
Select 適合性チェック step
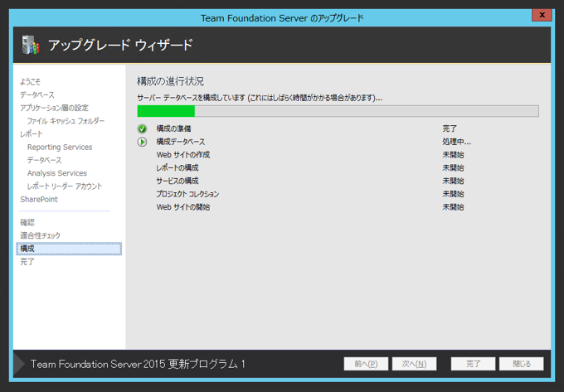coord(41,235)
